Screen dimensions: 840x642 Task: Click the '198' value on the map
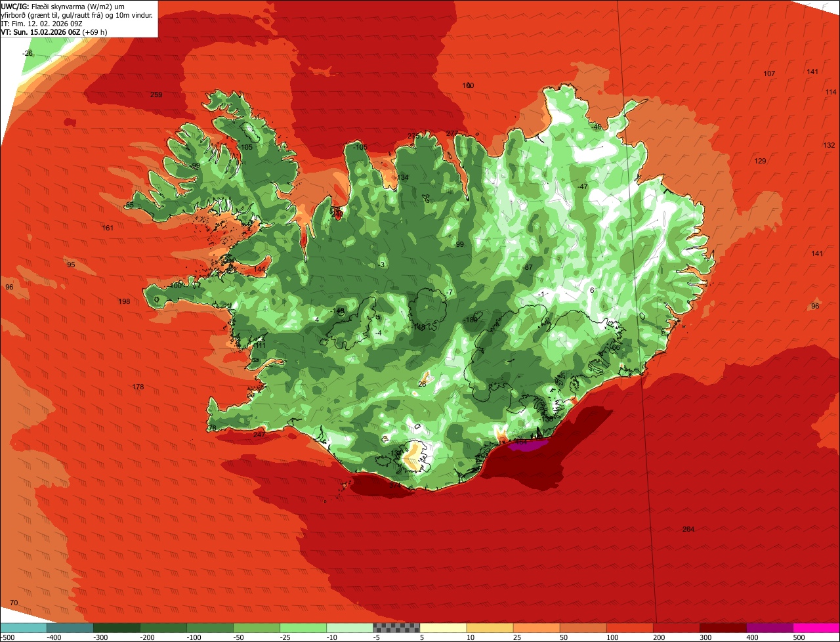(124, 302)
